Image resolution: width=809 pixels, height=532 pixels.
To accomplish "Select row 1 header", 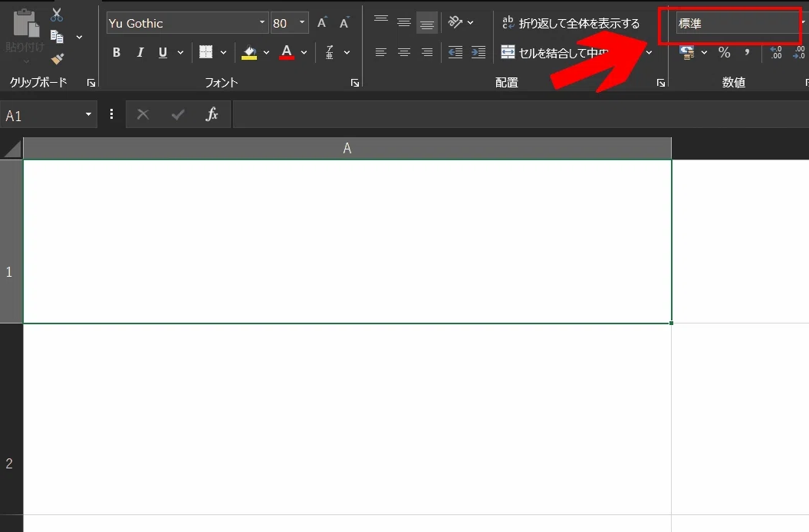I will click(x=12, y=241).
